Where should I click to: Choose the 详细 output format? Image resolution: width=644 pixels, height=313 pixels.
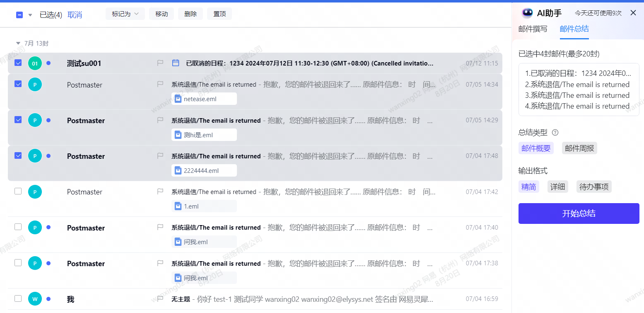[558, 187]
